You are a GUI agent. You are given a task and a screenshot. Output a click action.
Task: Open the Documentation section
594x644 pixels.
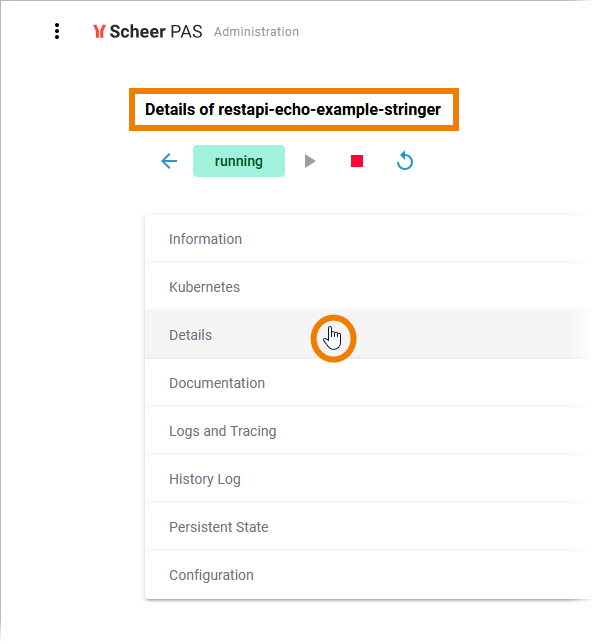(368, 383)
